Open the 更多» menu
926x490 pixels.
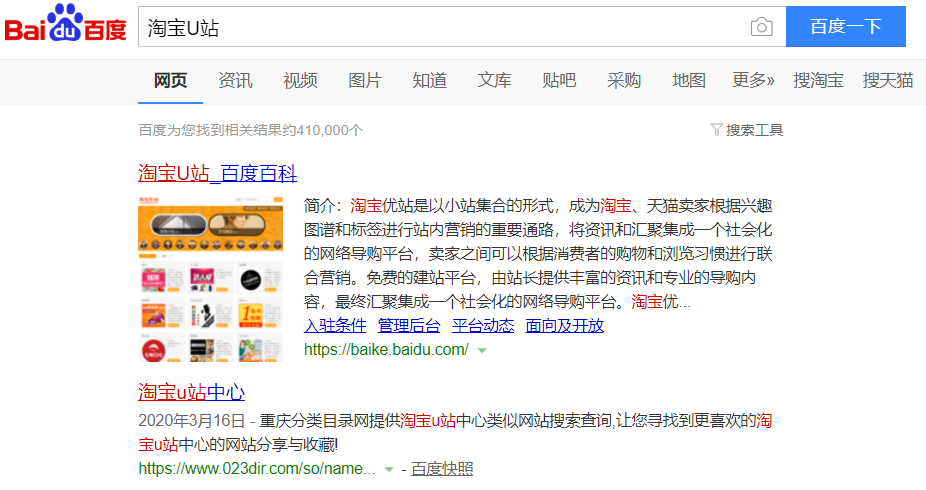point(753,80)
